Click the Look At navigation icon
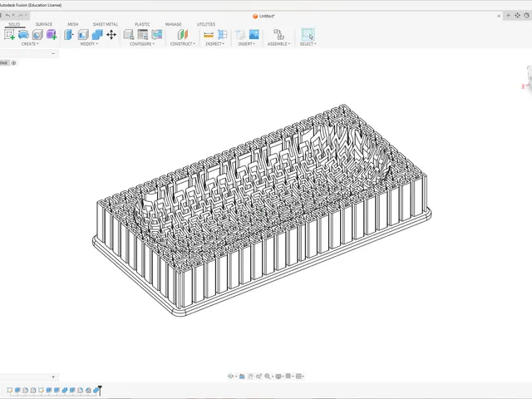Screen dimensions: 532x399 pos(242,377)
